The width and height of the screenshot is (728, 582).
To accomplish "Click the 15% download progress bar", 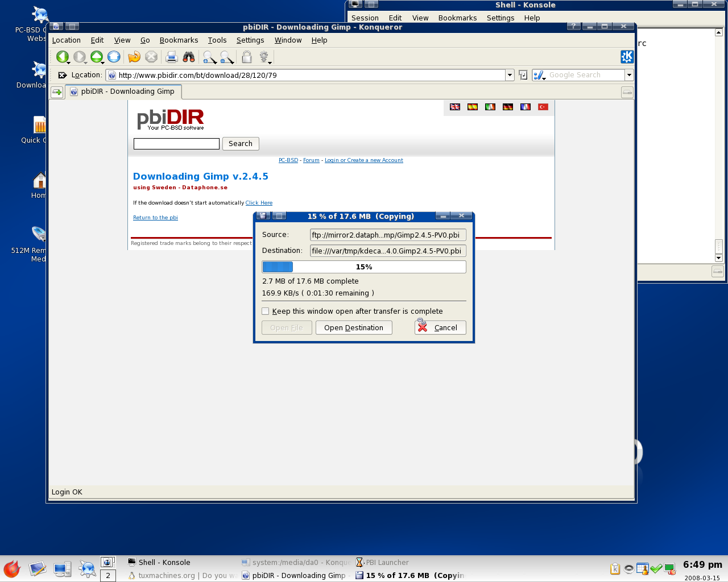I will tap(364, 267).
